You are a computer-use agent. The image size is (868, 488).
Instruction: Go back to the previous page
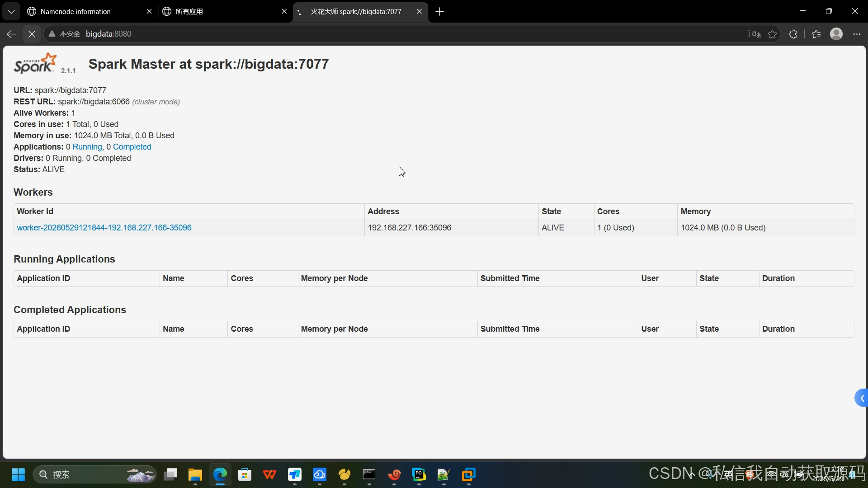point(11,34)
